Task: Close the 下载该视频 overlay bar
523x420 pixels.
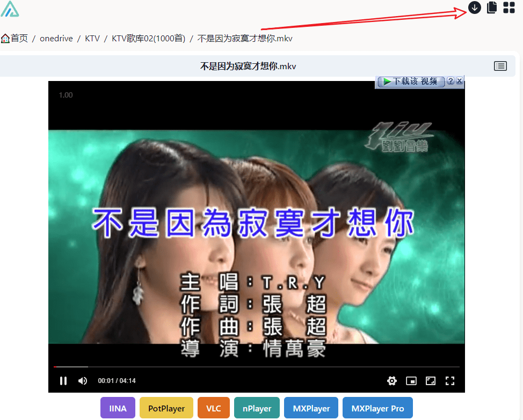Action: [x=460, y=81]
